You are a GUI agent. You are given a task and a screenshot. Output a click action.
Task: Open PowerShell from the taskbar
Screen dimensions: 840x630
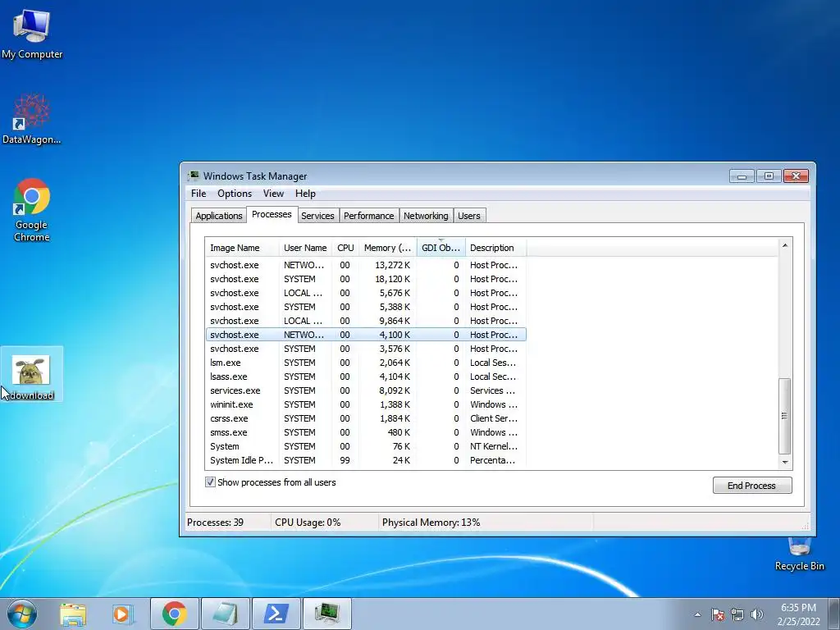(x=276, y=614)
